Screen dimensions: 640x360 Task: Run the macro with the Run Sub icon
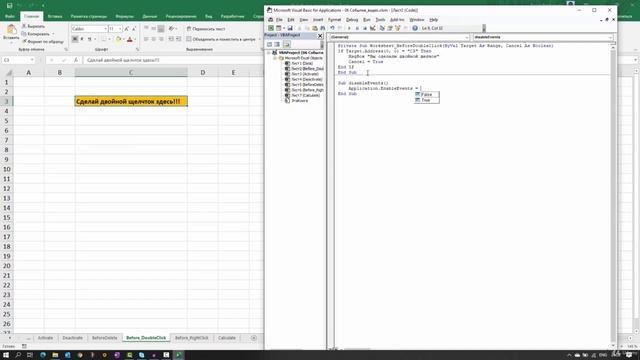[x=349, y=28]
